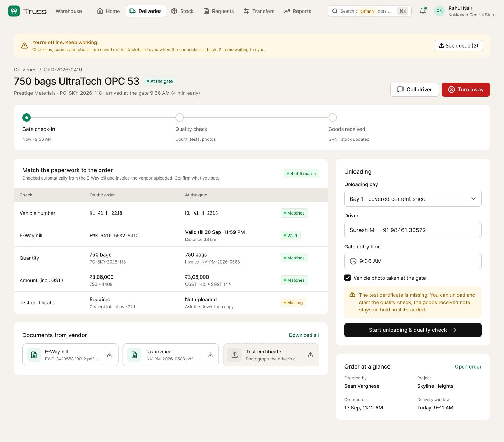This screenshot has height=442, width=504.
Task: Click the EWB 3410 5582 9012 number
Action: click(x=114, y=236)
